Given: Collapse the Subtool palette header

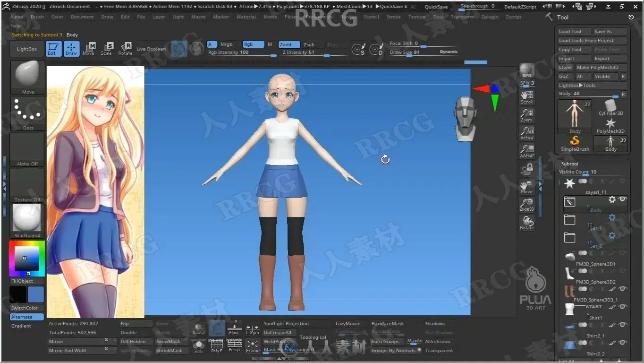Looking at the screenshot, I should click(570, 164).
